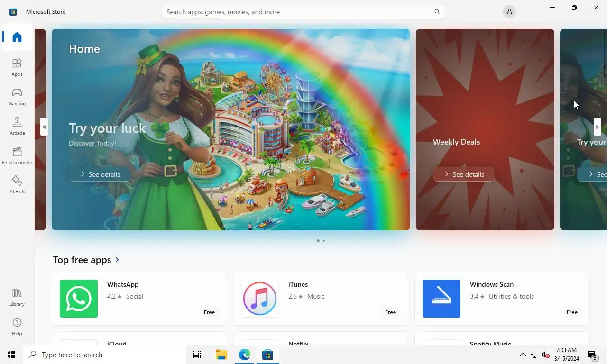607x364 pixels.
Task: Click the WhatsApp app icon
Action: [79, 299]
